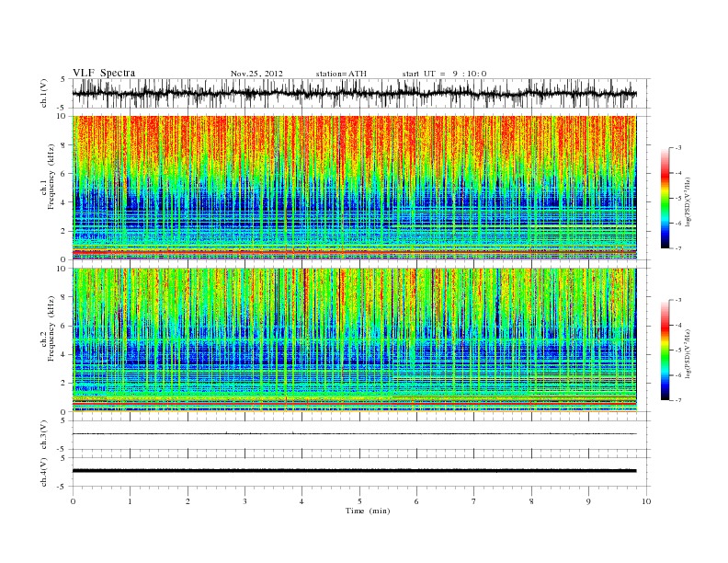The image size is (728, 563).
Task: Click the "ch.3(V)" axis label
Action: click(x=44, y=435)
